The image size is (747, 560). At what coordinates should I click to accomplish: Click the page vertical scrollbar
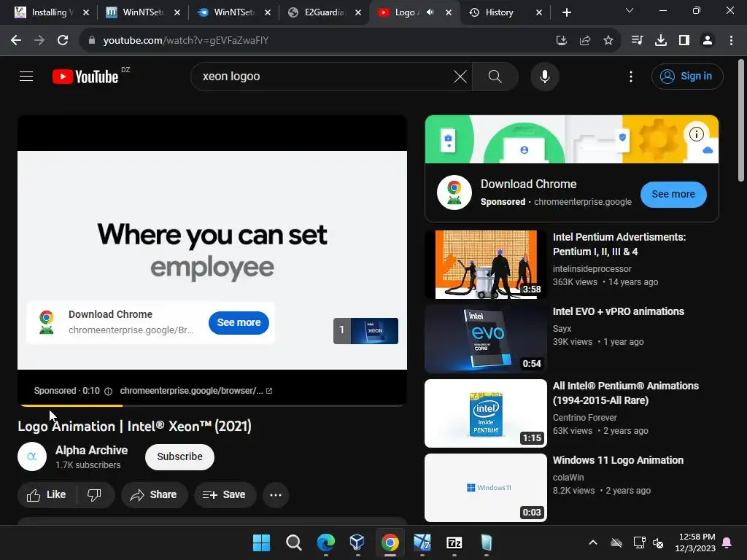741,120
